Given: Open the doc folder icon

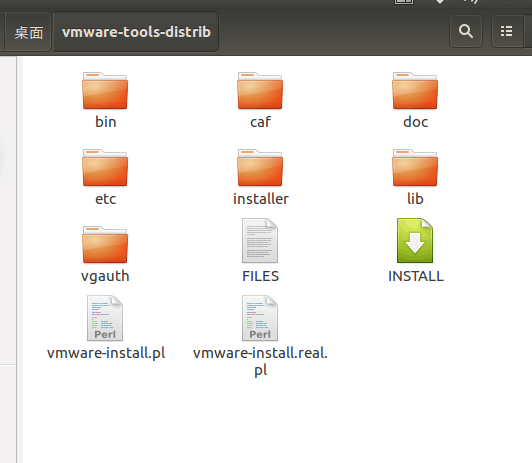Looking at the screenshot, I should click(x=415, y=91).
